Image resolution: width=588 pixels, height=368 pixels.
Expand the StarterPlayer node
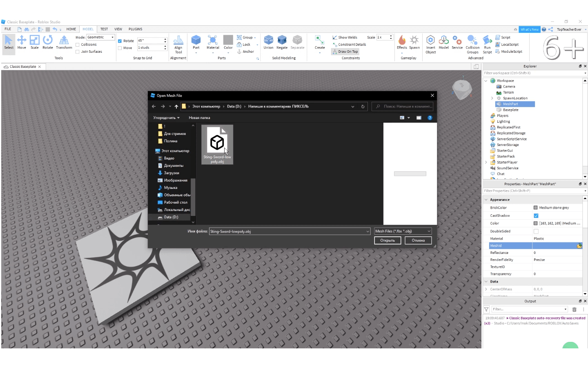click(486, 162)
